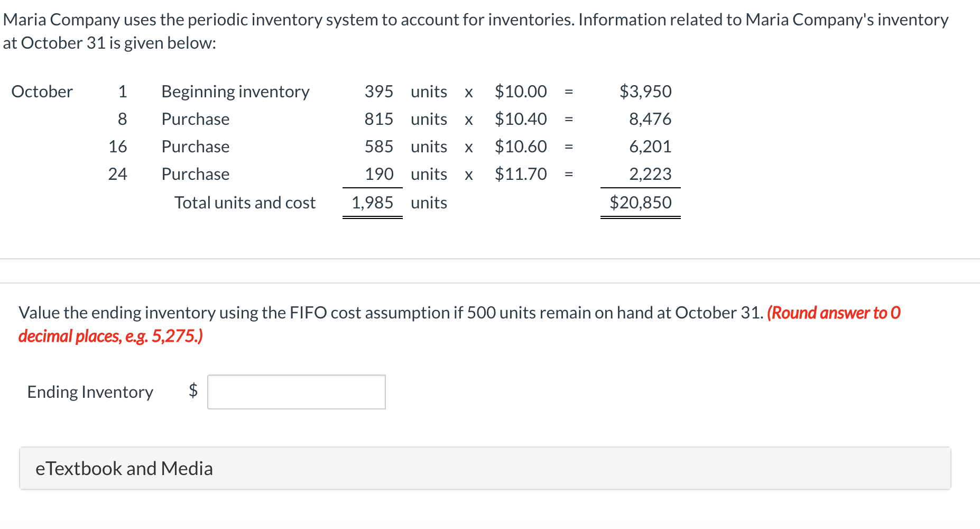
Task: Select the 815 units quantity
Action: tap(378, 119)
